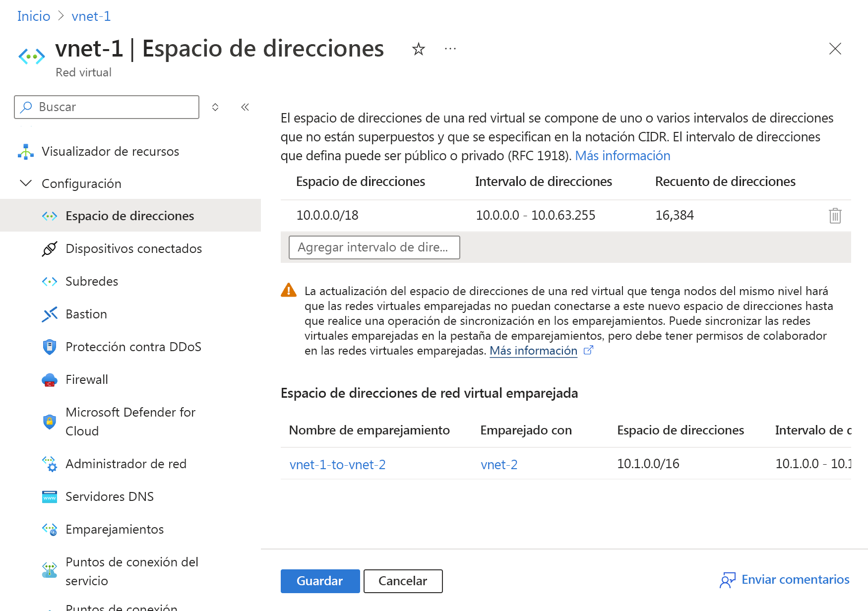Screen dimensions: 868x611
Task: Toggle the favorite star for vnet-1
Action: coord(418,49)
